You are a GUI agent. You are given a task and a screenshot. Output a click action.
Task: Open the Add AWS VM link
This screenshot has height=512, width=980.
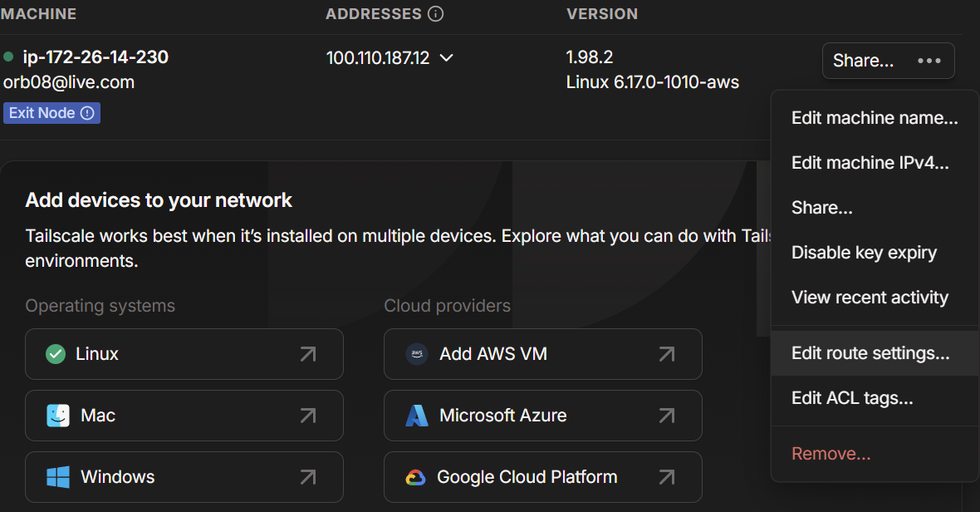(543, 354)
